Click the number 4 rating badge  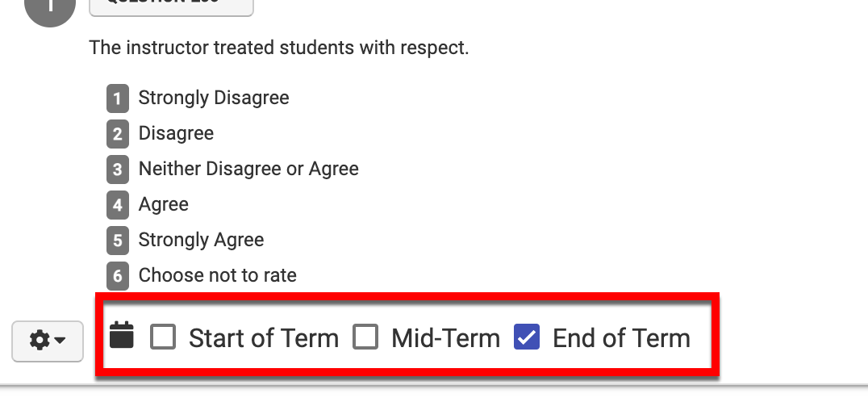(118, 205)
